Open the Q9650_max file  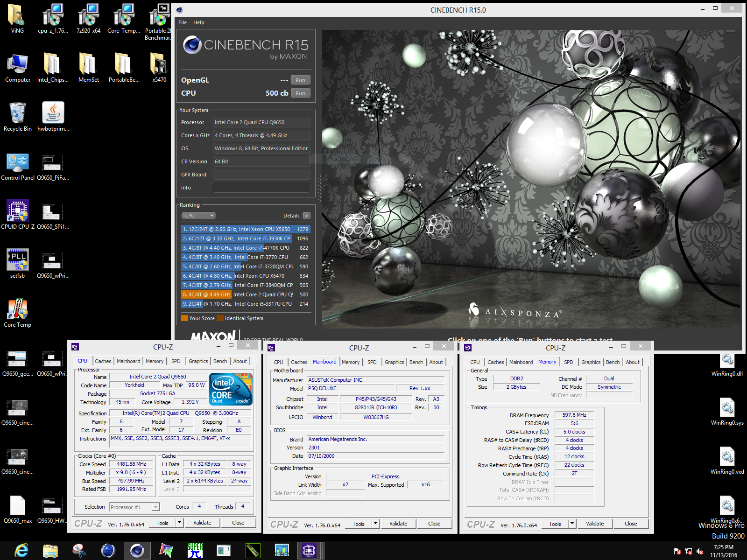(x=18, y=509)
